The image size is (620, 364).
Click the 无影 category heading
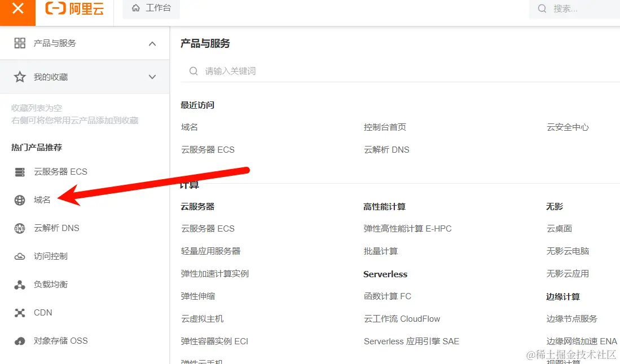[x=555, y=206]
